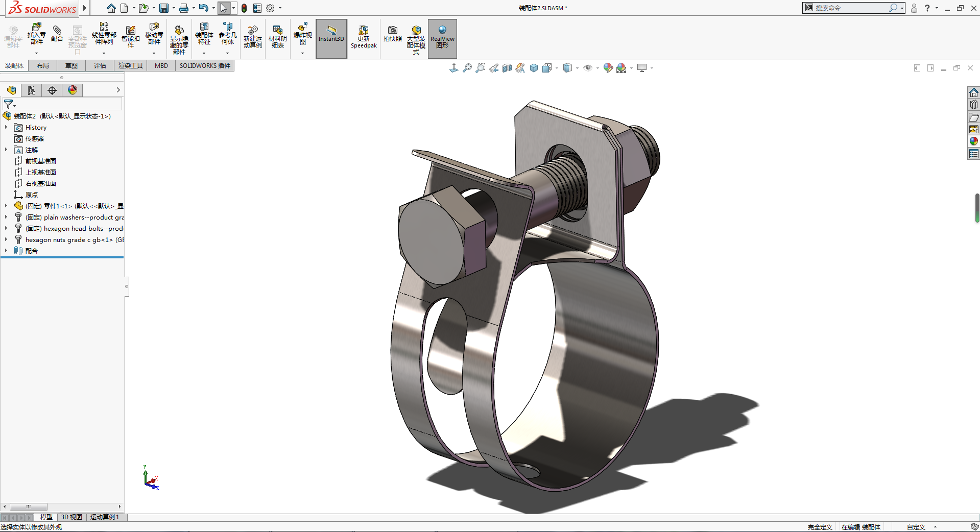The image size is (980, 532).
Task: Click 装配体特征 Assembly Features tool
Action: [204, 35]
